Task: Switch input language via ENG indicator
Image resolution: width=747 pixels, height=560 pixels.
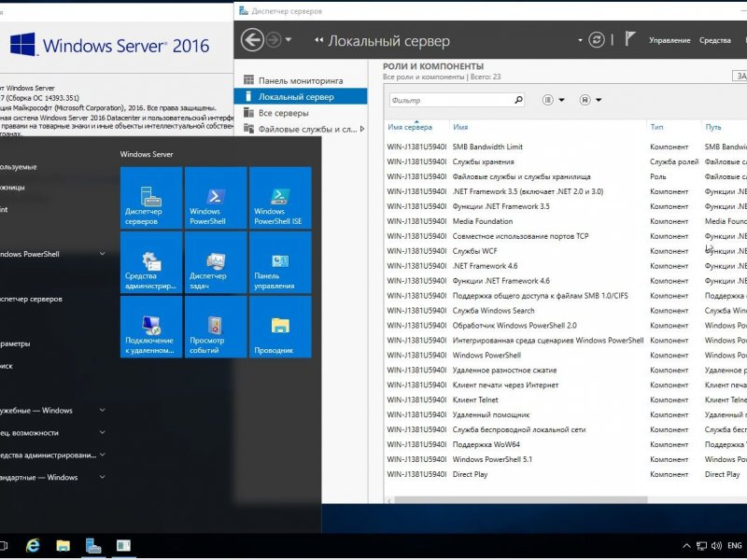Action: pyautogui.click(x=735, y=546)
